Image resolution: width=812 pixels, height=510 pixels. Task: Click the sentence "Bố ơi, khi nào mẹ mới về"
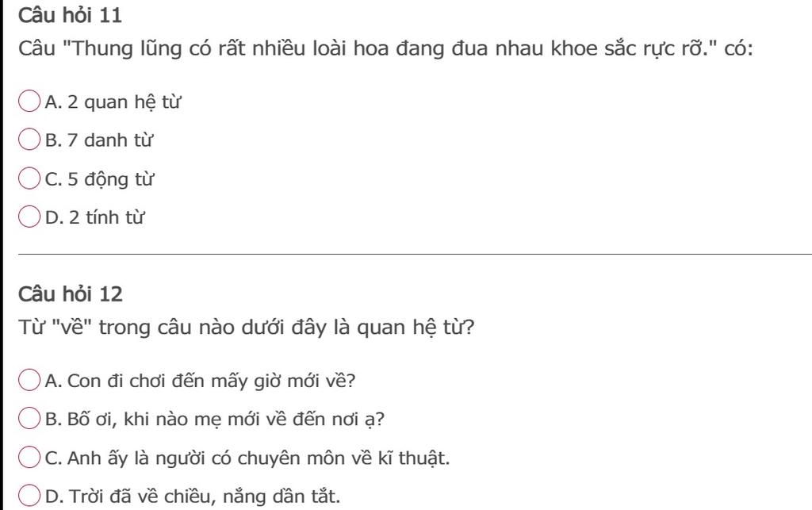click(x=215, y=420)
